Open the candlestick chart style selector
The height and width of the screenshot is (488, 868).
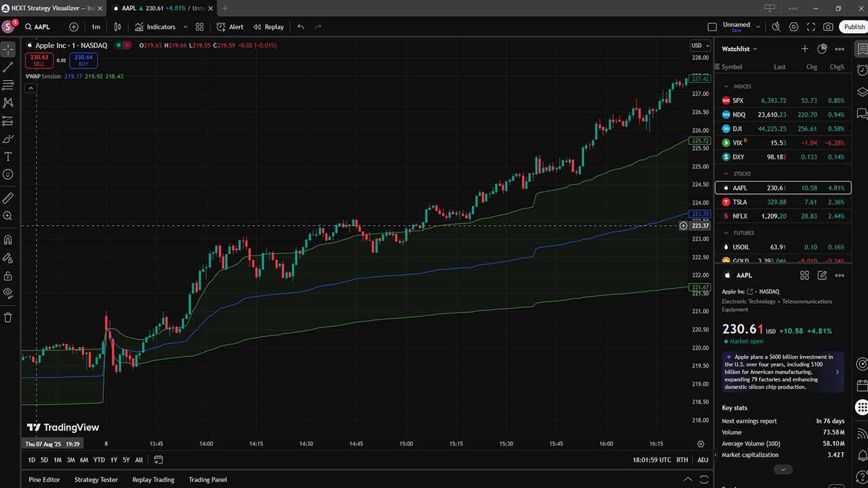click(x=118, y=27)
